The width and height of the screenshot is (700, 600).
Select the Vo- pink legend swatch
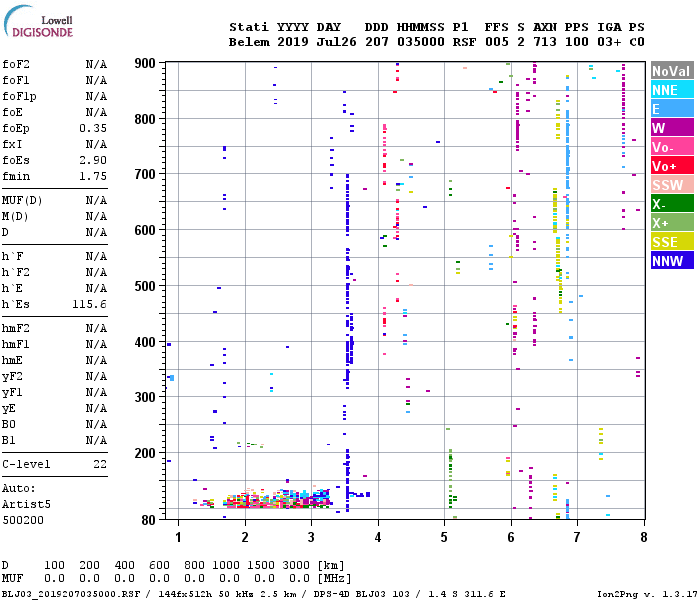(672, 146)
